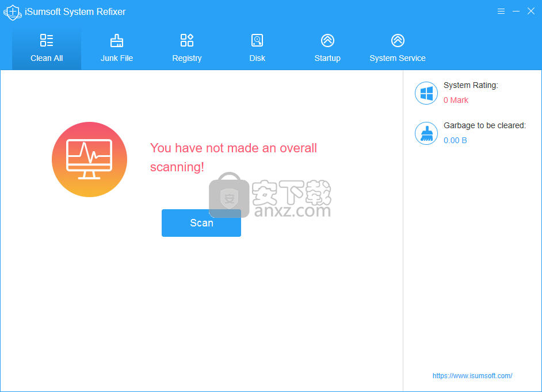Open the isumsoft.com website link

coord(472,376)
